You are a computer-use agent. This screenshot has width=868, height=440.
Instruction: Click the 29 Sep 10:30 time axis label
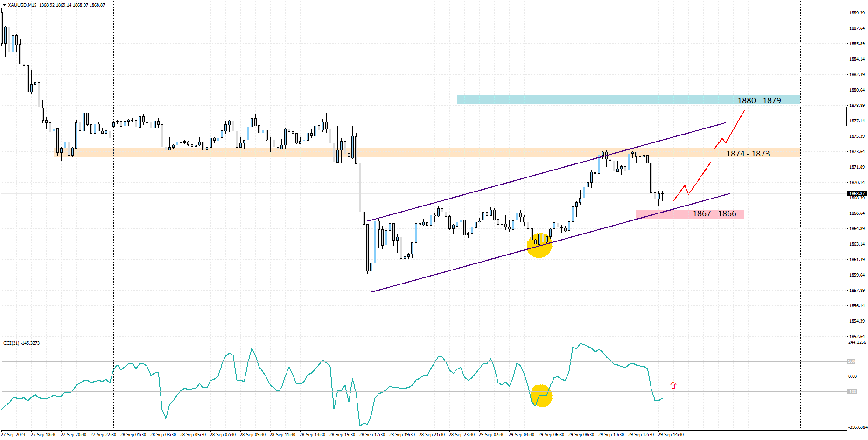[x=611, y=435]
